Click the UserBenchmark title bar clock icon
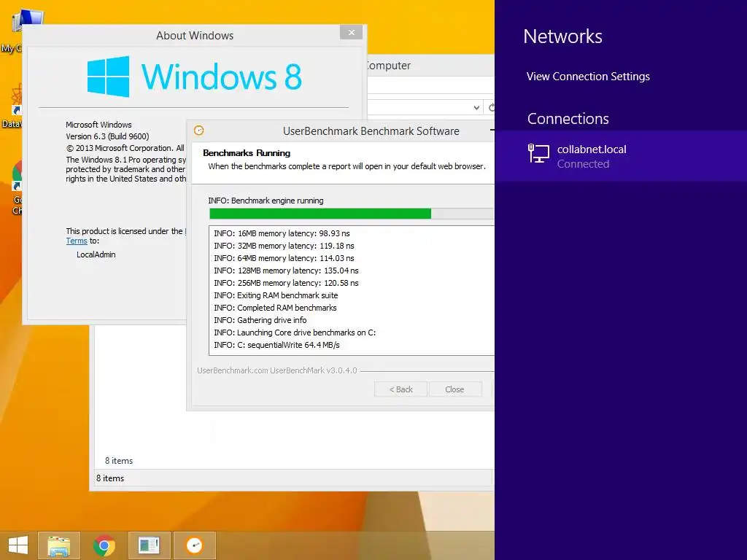Image resolution: width=747 pixels, height=560 pixels. 198,131
